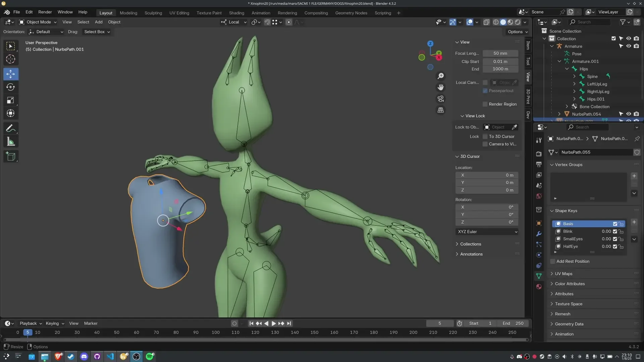Expand the Collections panel in the sidebar
644x362 pixels.
pos(469,244)
